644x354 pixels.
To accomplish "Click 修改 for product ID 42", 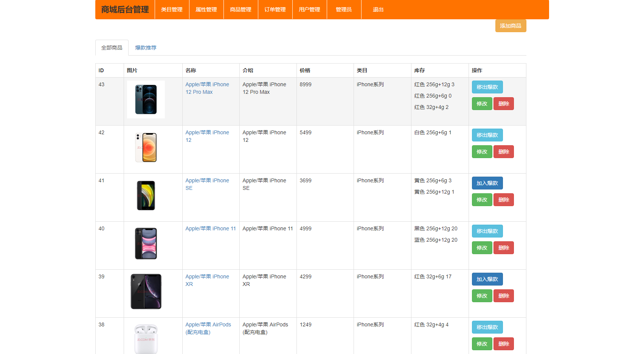I will pos(482,152).
